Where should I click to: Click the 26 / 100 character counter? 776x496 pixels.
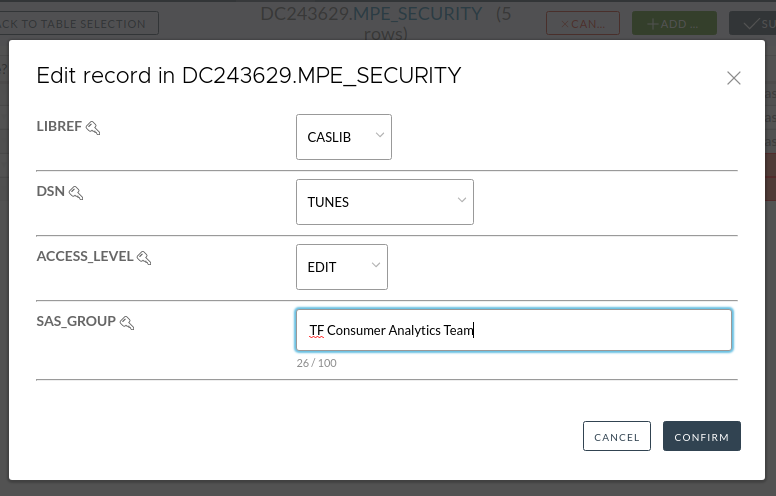point(316,363)
